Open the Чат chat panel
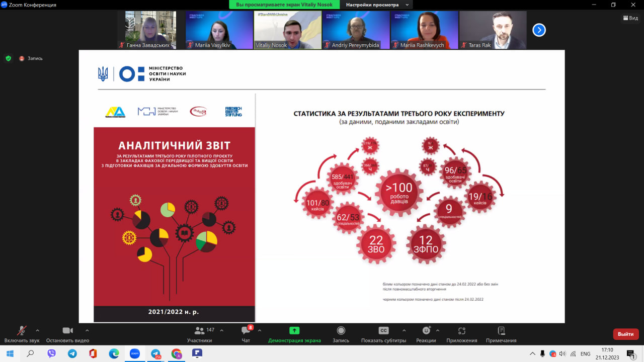Viewport: 644px width, 362px height. pos(246,334)
